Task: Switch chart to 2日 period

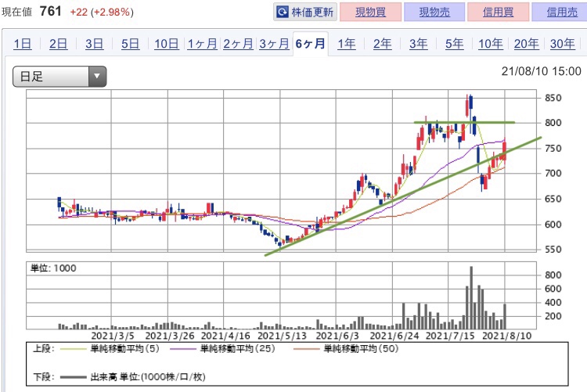Action: point(59,44)
